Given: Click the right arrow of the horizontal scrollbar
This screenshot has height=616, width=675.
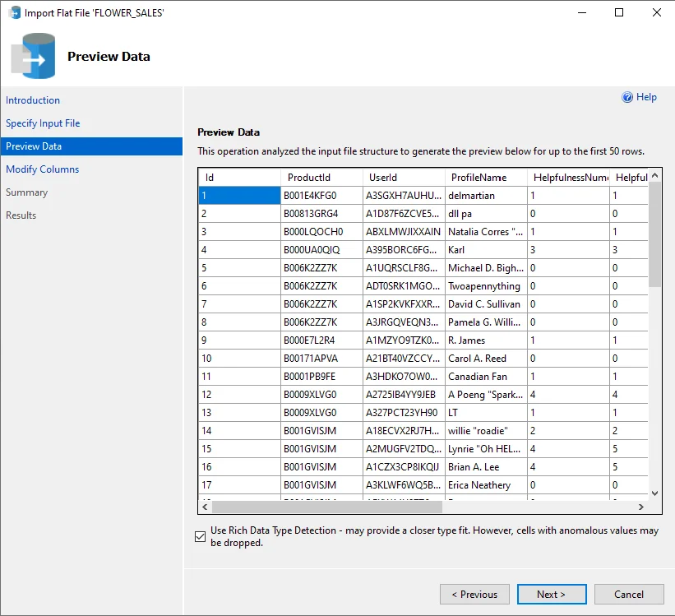Looking at the screenshot, I should coord(643,507).
